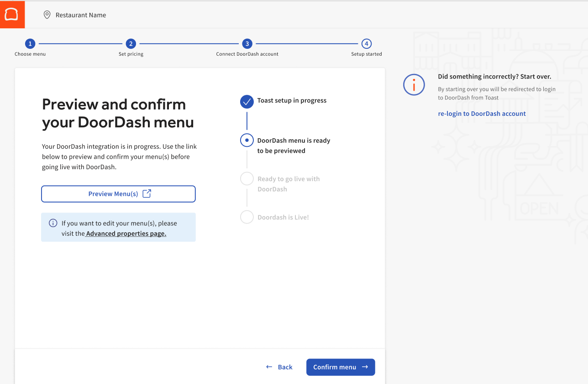Click the Toast logo icon
Image resolution: width=588 pixels, height=384 pixels.
point(12,14)
